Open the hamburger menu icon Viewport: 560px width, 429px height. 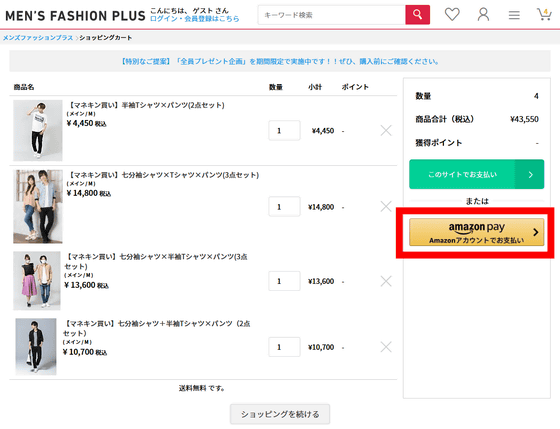tap(514, 15)
